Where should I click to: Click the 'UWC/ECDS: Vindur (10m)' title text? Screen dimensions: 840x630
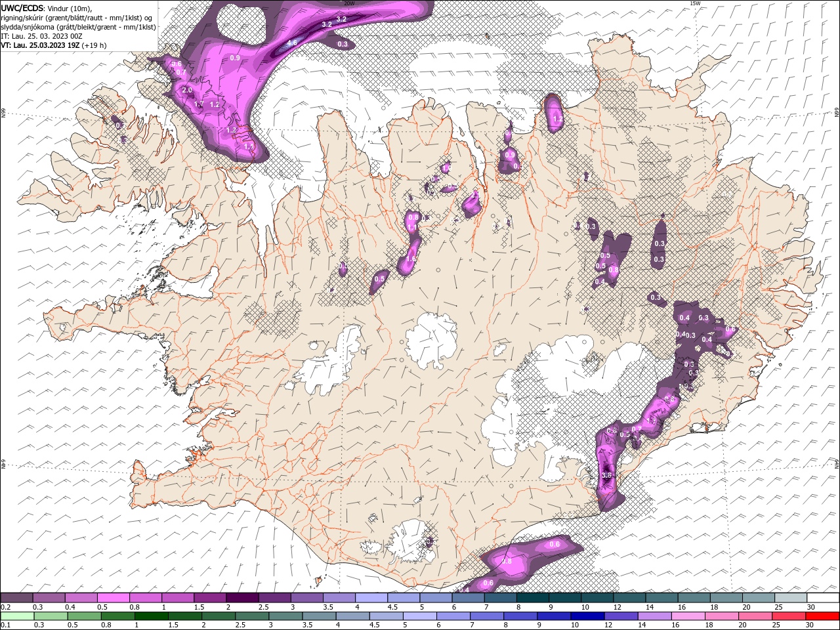[47, 8]
